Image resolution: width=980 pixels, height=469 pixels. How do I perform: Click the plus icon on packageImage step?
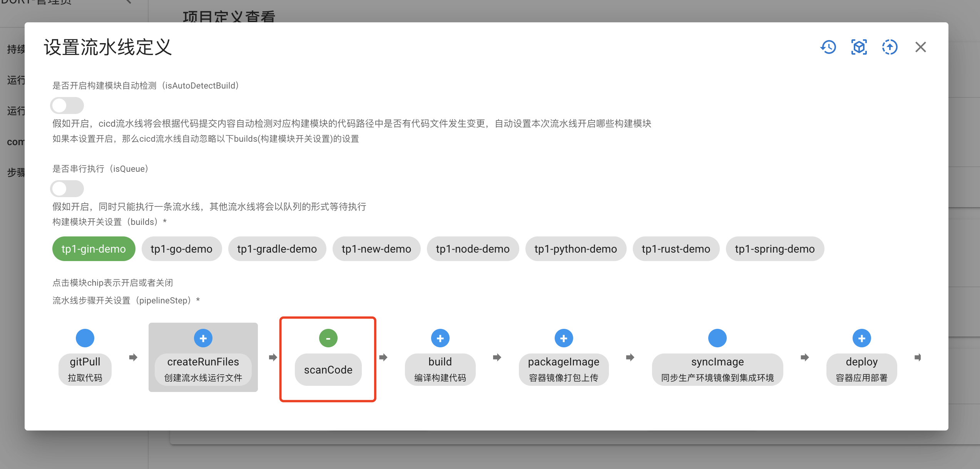pyautogui.click(x=564, y=338)
